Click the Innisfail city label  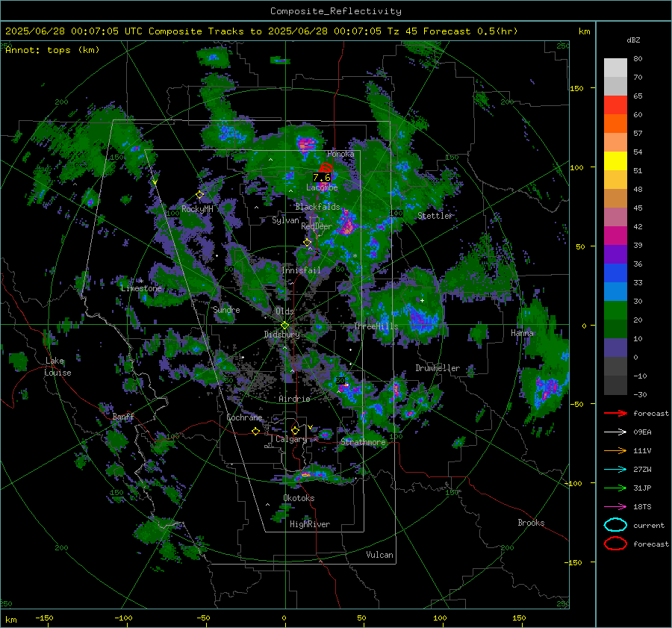tap(301, 270)
